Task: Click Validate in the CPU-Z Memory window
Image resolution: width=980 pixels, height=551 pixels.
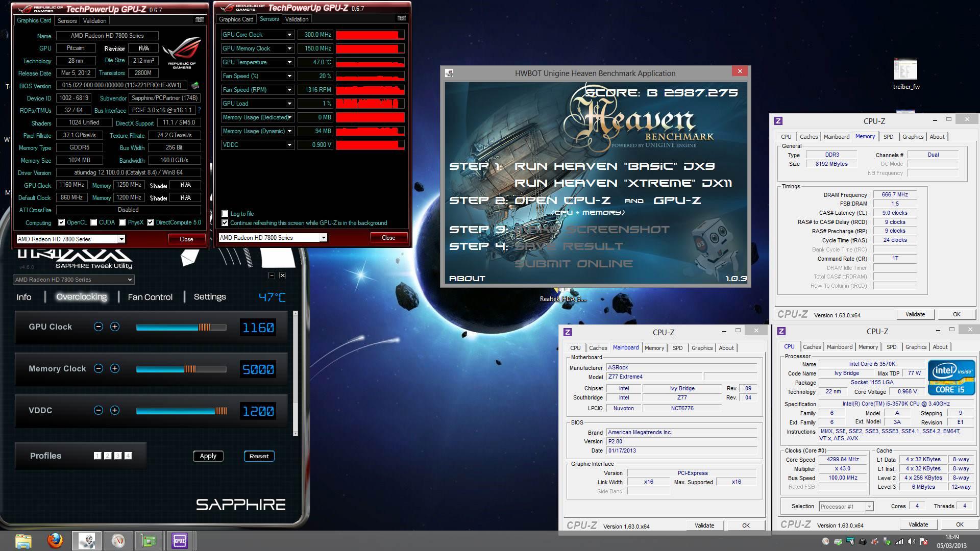Action: coord(915,314)
